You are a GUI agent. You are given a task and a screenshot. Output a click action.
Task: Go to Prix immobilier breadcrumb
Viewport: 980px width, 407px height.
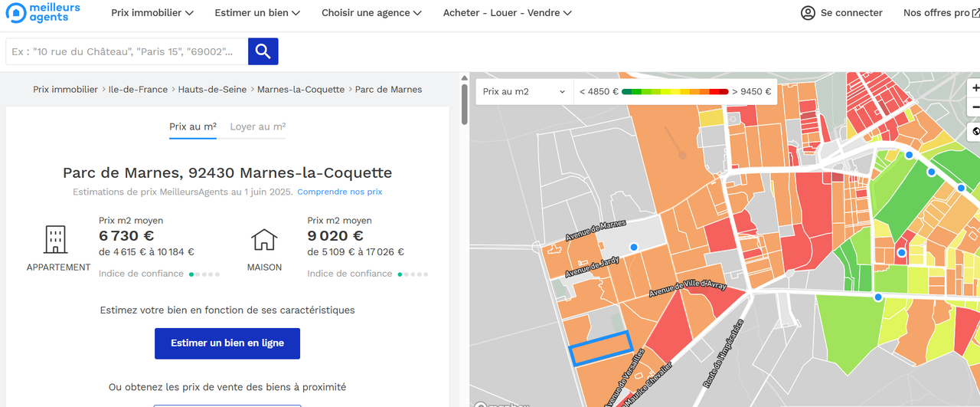tap(65, 90)
